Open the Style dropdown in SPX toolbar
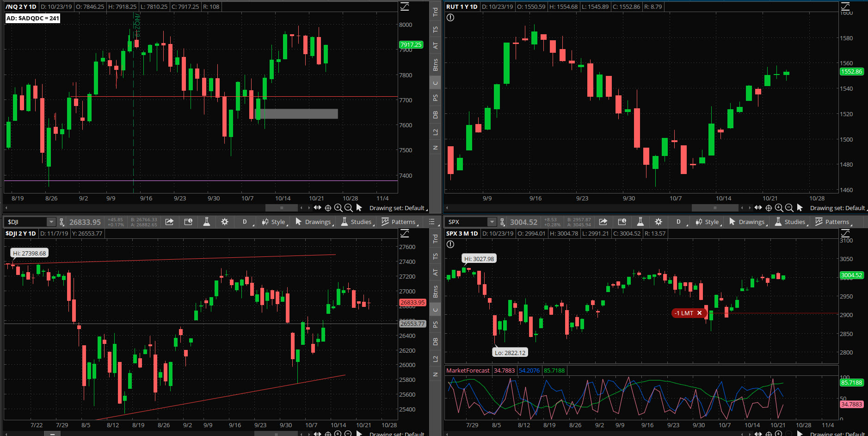 [x=708, y=222]
